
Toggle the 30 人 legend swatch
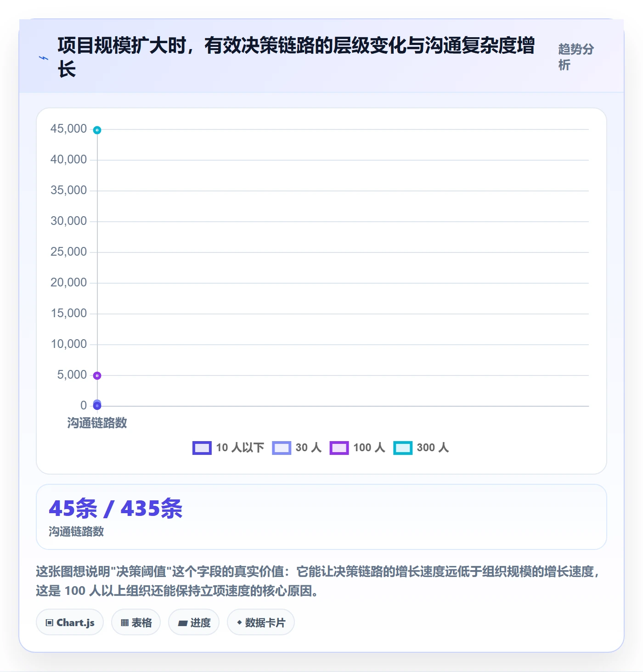coord(282,448)
